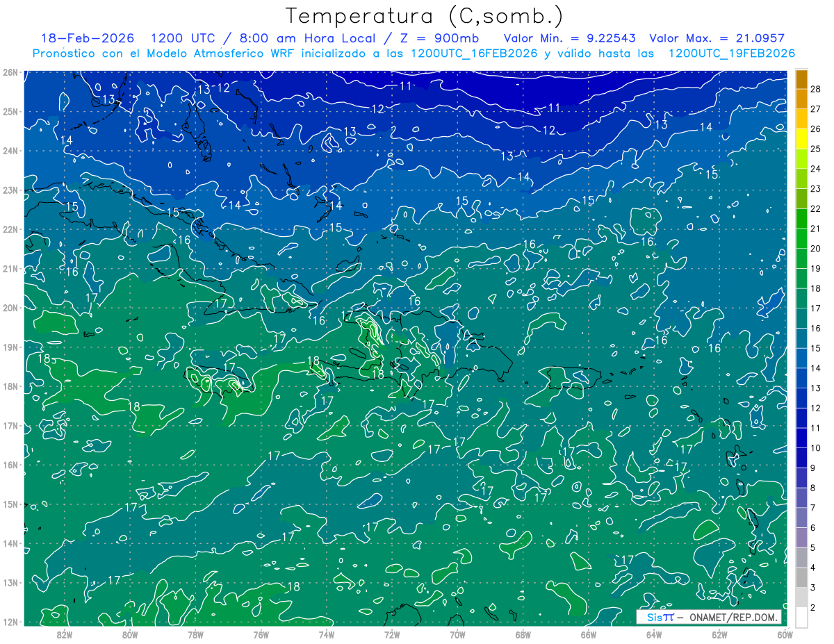Click the "70W" longitude axis label
This screenshot has height=644, width=834.
point(457,634)
